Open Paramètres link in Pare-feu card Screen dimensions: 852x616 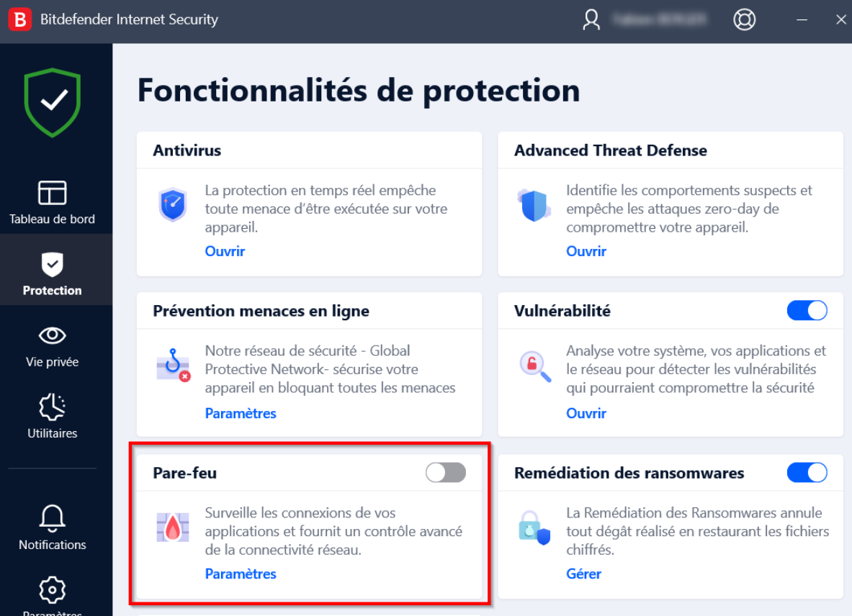[241, 574]
